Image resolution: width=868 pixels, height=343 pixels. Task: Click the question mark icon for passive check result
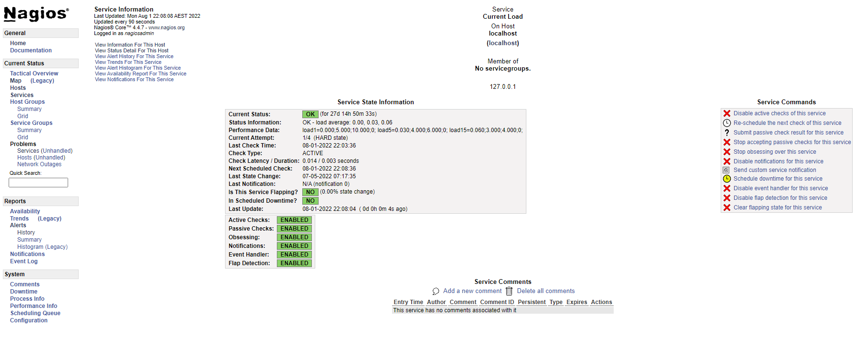(727, 133)
